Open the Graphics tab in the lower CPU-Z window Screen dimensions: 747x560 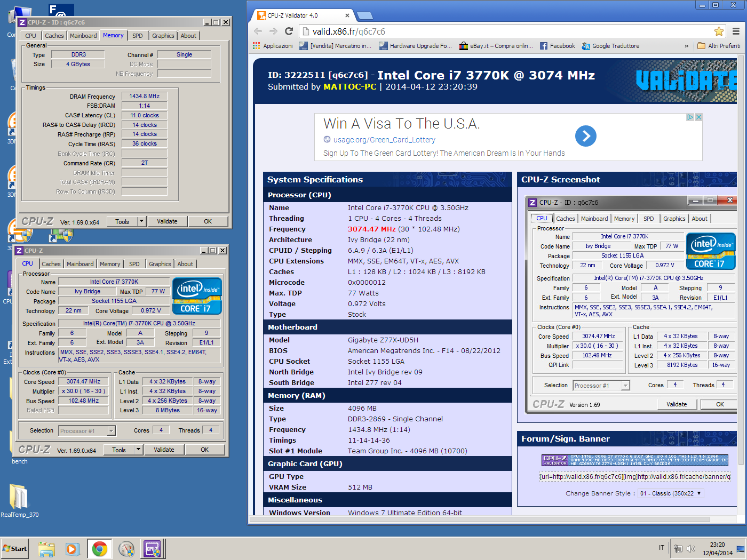pyautogui.click(x=160, y=264)
